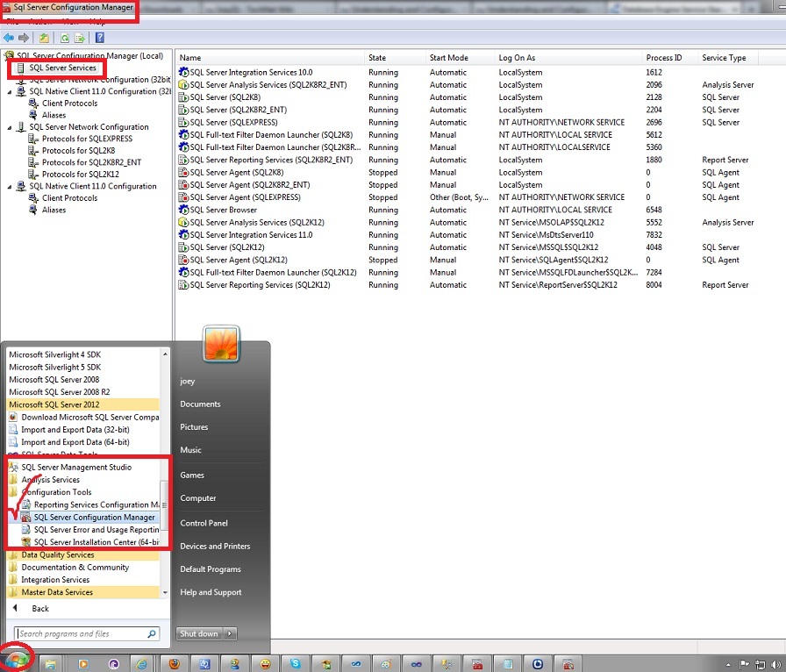Open Help via the blue question mark icon
786x672 pixels.
[x=100, y=38]
